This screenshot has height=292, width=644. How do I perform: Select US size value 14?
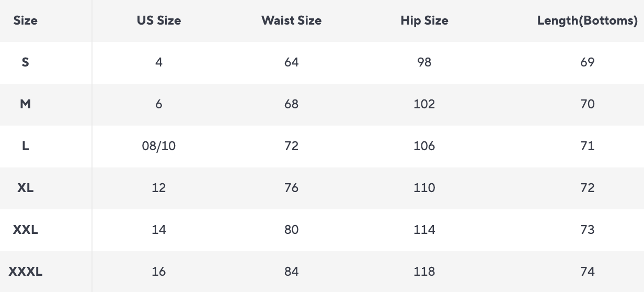(159, 230)
